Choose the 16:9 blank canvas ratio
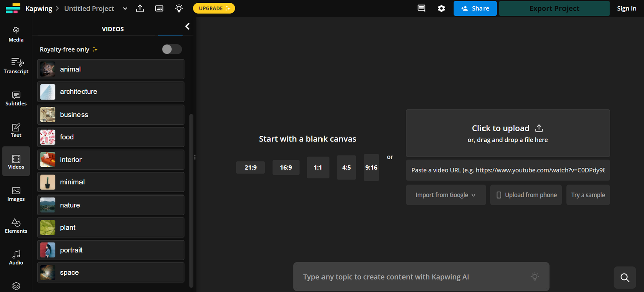This screenshot has height=292, width=644. [286, 167]
